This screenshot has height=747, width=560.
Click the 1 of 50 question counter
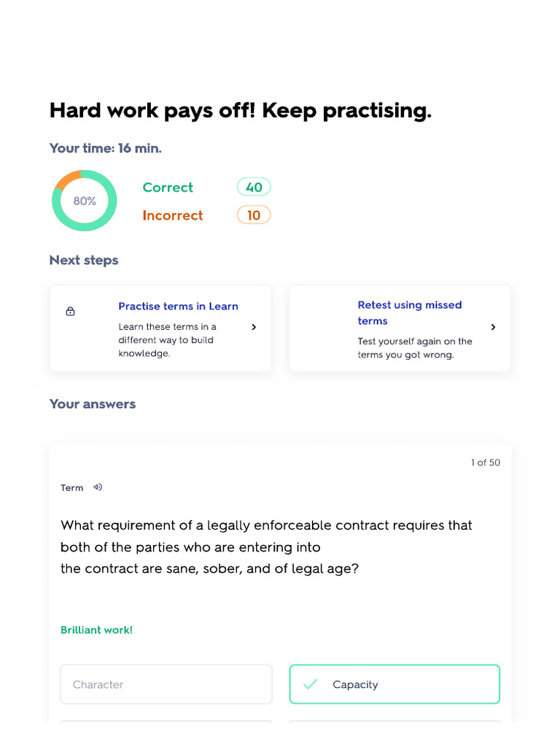click(486, 462)
